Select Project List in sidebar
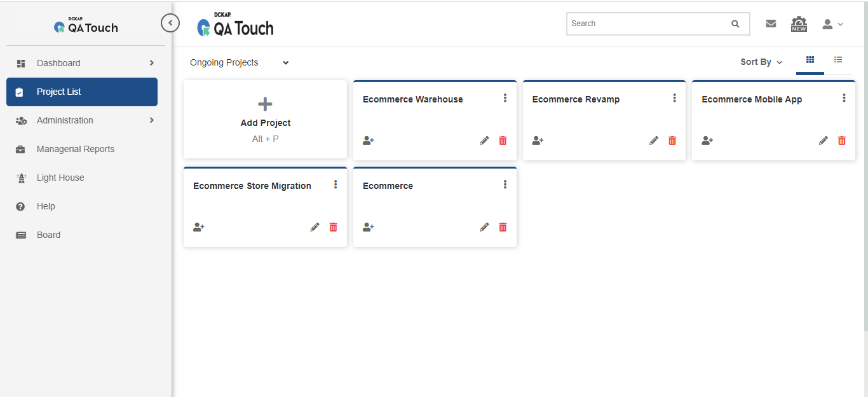Image resolution: width=868 pixels, height=397 pixels. pyautogui.click(x=82, y=92)
